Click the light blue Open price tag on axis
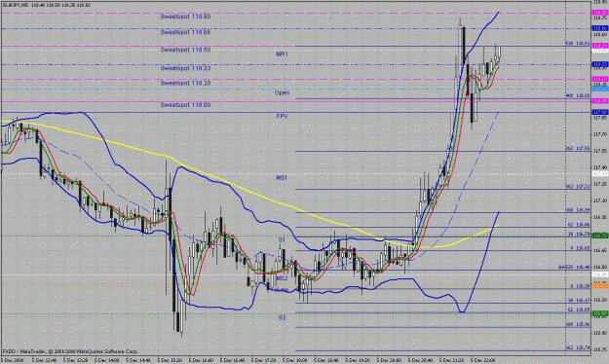The height and width of the screenshot is (364, 609). pyautogui.click(x=600, y=90)
